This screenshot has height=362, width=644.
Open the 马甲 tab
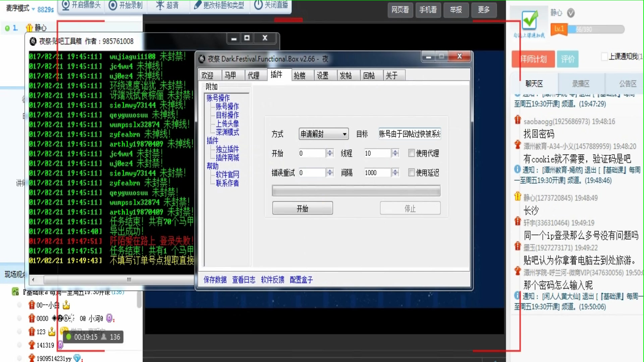click(233, 75)
